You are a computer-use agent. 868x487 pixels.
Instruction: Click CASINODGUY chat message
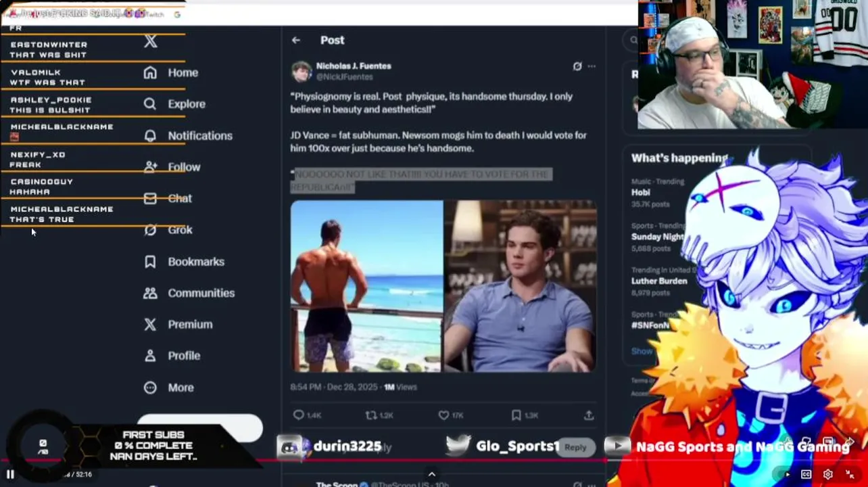[x=41, y=187]
